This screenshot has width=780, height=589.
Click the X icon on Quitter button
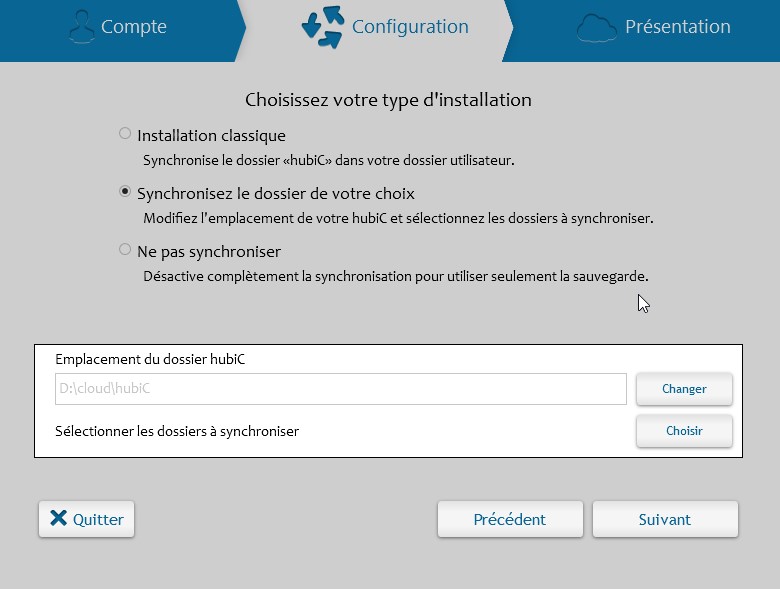point(59,519)
